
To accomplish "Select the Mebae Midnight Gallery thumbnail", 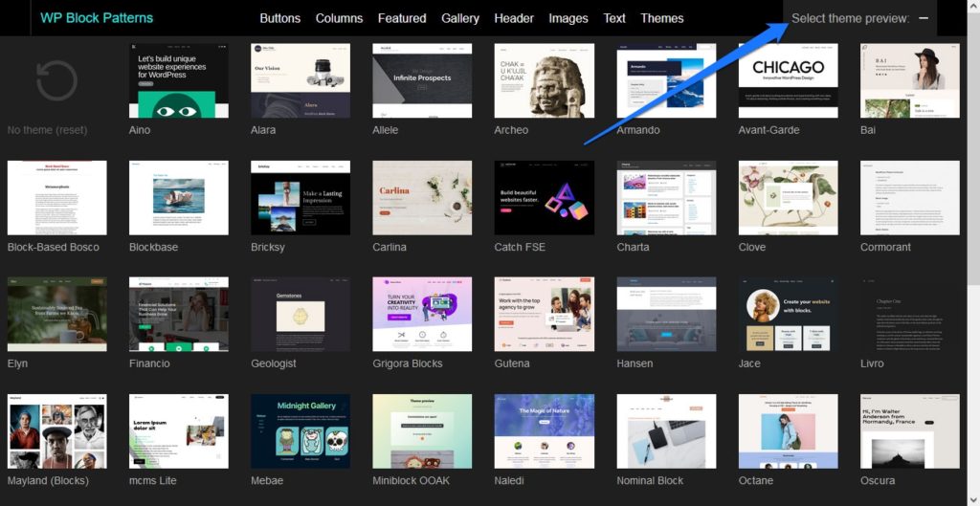I will pyautogui.click(x=301, y=431).
